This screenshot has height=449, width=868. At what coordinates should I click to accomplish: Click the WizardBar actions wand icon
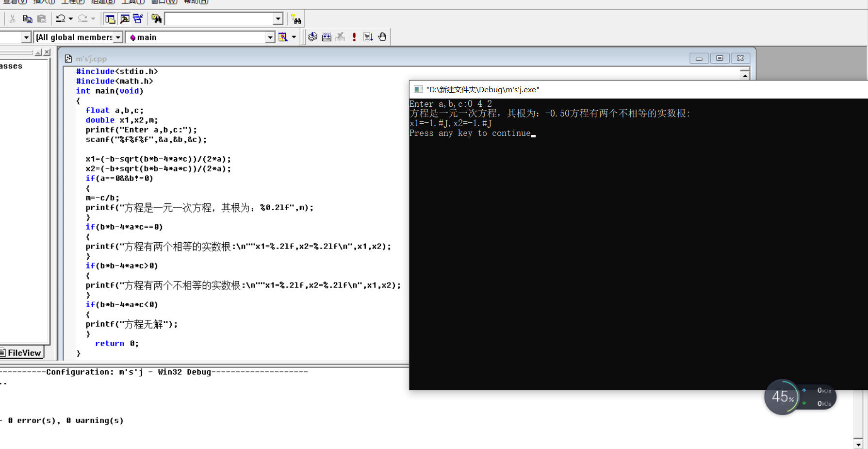pos(283,37)
